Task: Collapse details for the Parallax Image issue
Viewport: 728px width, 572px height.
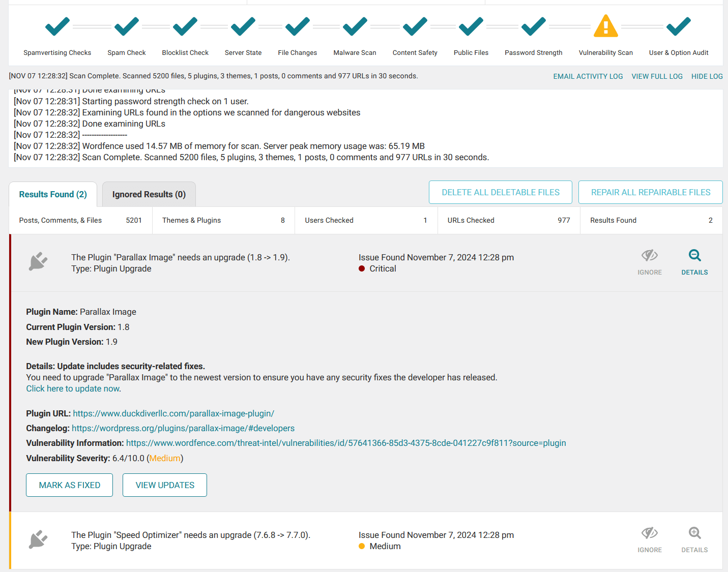Action: pyautogui.click(x=694, y=261)
